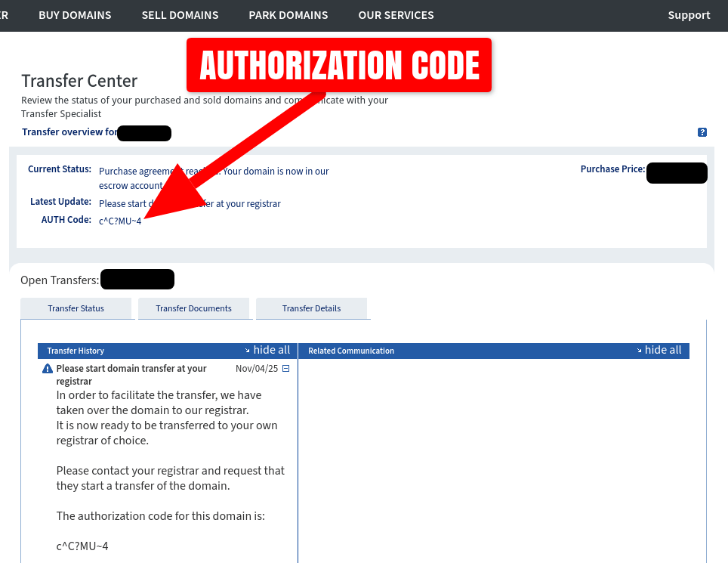The height and width of the screenshot is (563, 728).
Task: Click the 'Please start domain transfer' update link
Action: pyautogui.click(x=190, y=203)
